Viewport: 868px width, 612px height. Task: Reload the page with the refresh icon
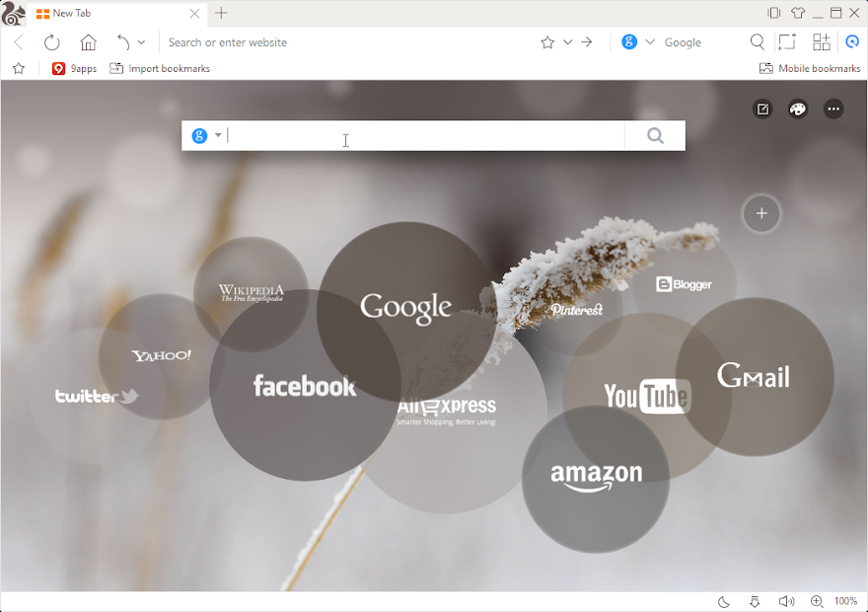51,42
